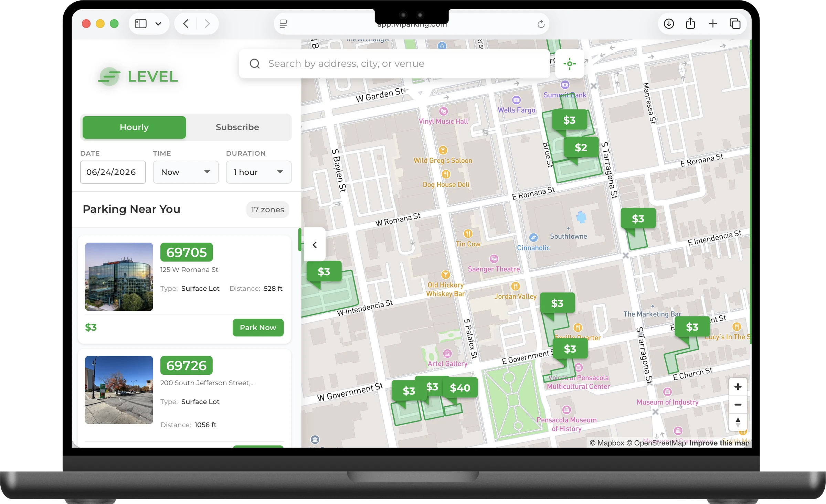This screenshot has height=504, width=826.
Task: Click the $3 price in the 69705 card
Action: (x=91, y=327)
